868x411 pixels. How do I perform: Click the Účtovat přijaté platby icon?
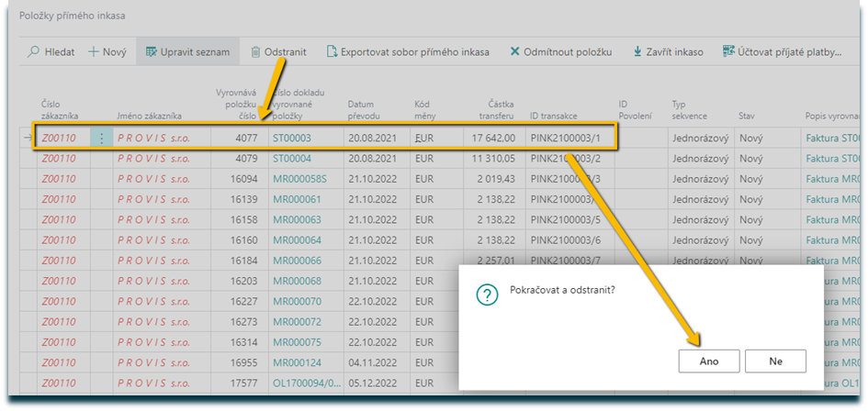pos(728,52)
